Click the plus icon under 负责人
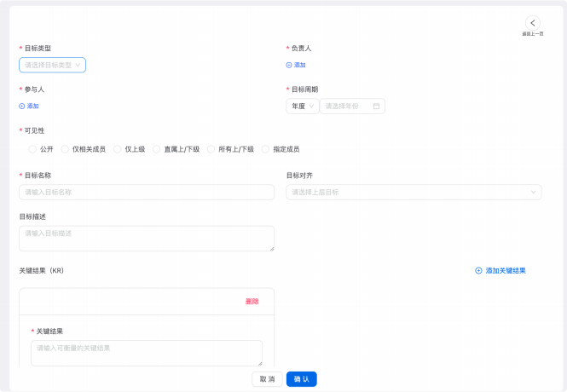 [x=289, y=65]
